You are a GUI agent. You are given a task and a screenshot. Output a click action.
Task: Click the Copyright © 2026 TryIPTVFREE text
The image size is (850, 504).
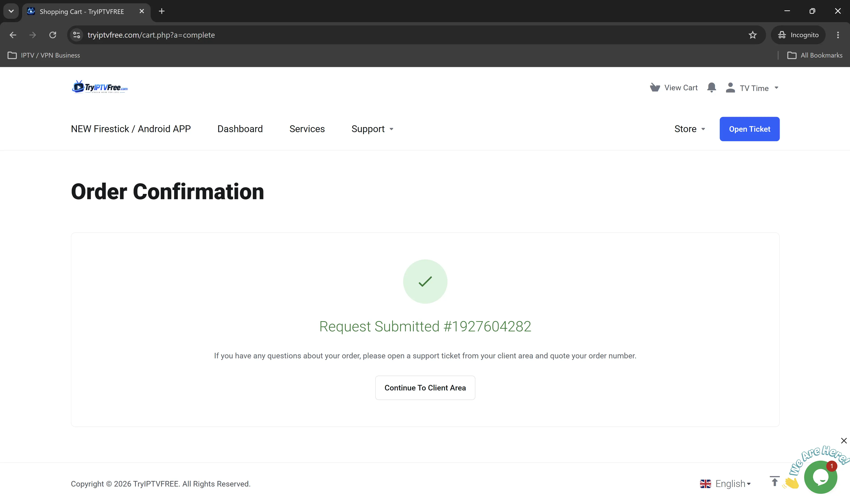click(160, 484)
